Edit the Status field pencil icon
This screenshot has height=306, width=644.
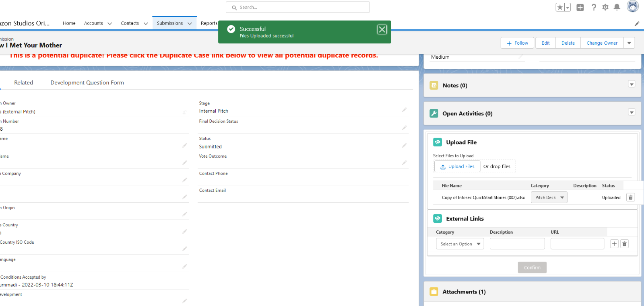pyautogui.click(x=404, y=146)
